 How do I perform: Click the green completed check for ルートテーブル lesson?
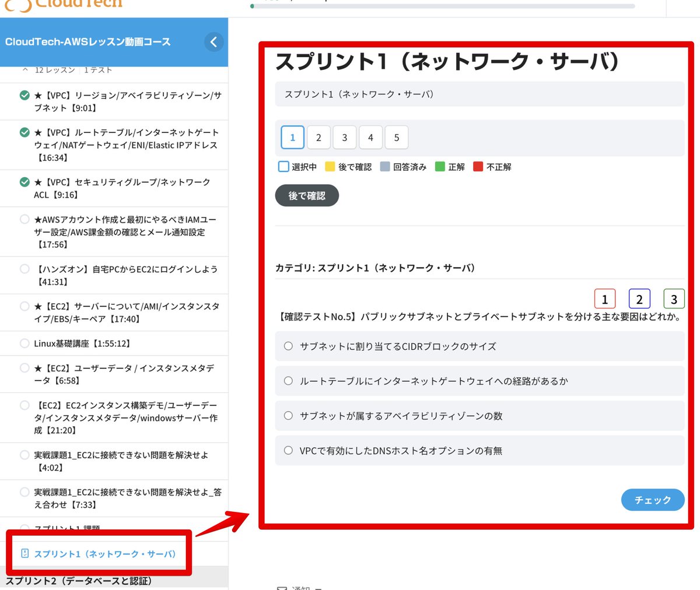point(24,132)
